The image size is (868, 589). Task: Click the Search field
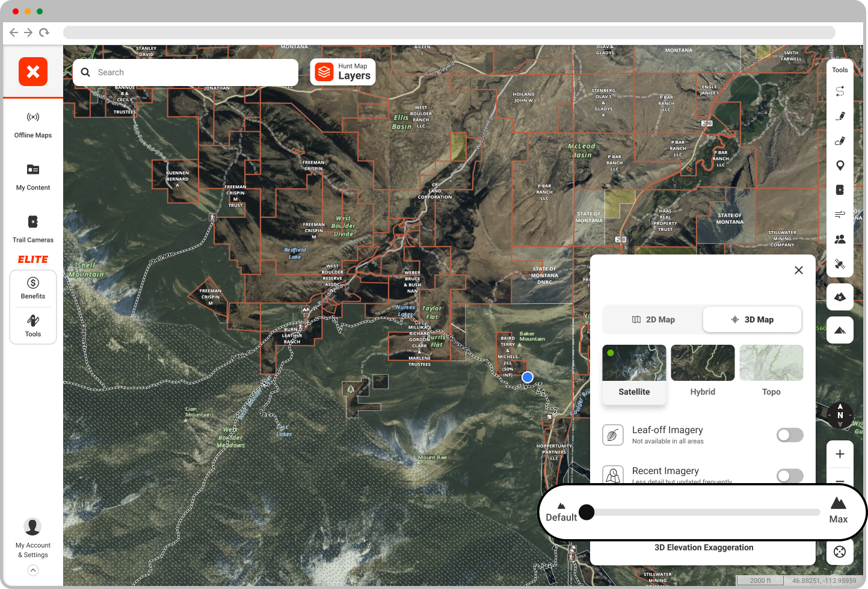tap(186, 72)
